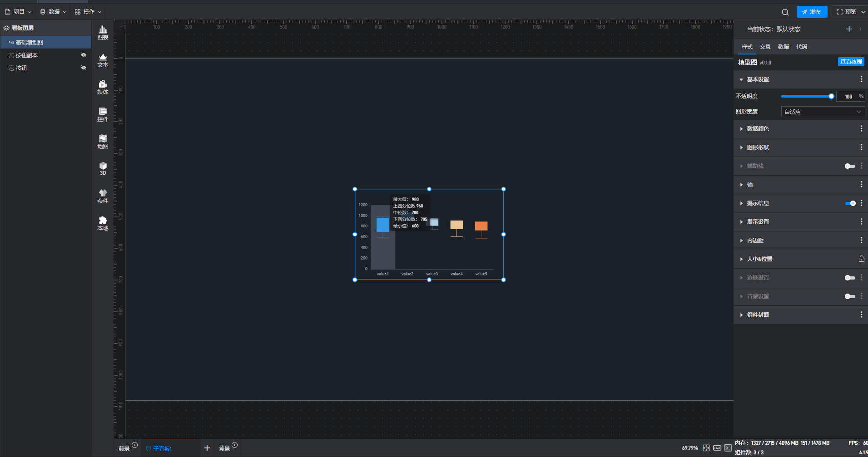Show the hidden 按钮副本 layer
The width and height of the screenshot is (868, 457).
tap(84, 55)
